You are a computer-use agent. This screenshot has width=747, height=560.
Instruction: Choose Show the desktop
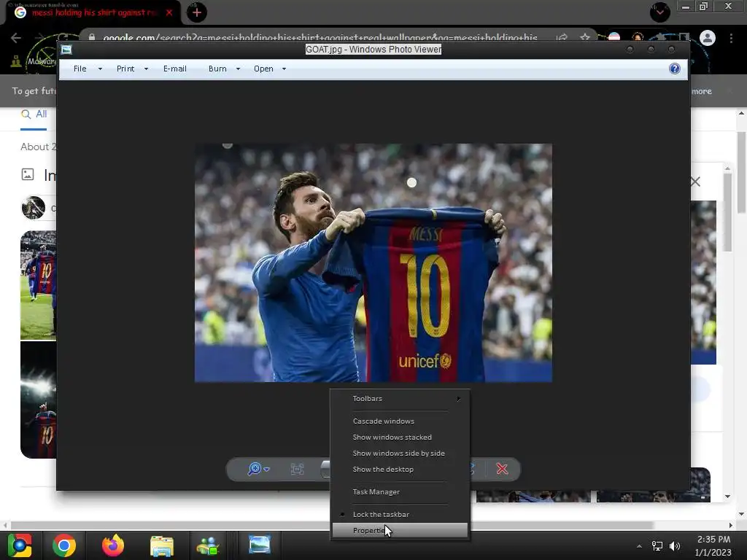click(400, 469)
